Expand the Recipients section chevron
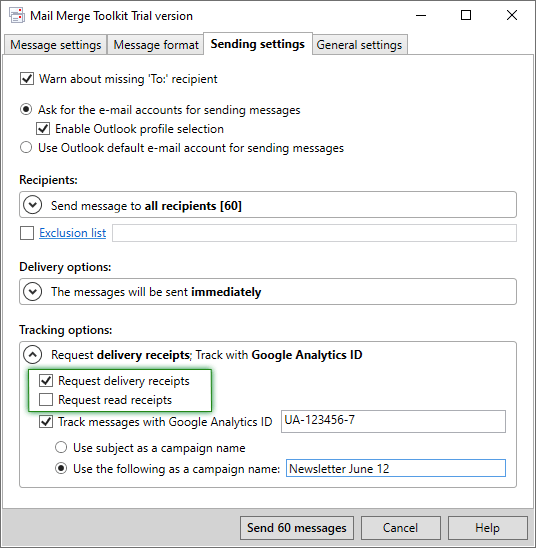536x548 pixels. [32, 205]
